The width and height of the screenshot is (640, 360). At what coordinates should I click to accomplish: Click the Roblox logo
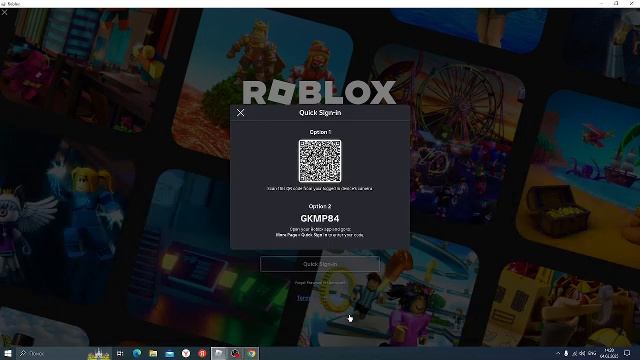point(319,92)
